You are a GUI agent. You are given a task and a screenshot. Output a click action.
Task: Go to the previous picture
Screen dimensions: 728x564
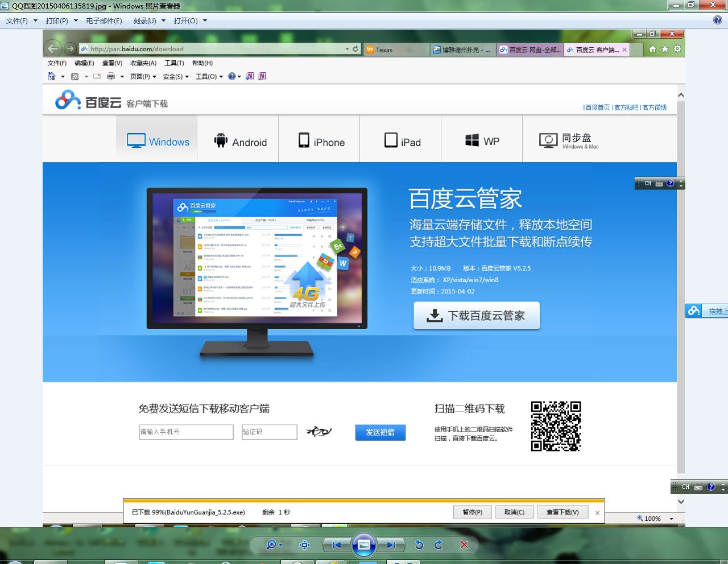(336, 545)
